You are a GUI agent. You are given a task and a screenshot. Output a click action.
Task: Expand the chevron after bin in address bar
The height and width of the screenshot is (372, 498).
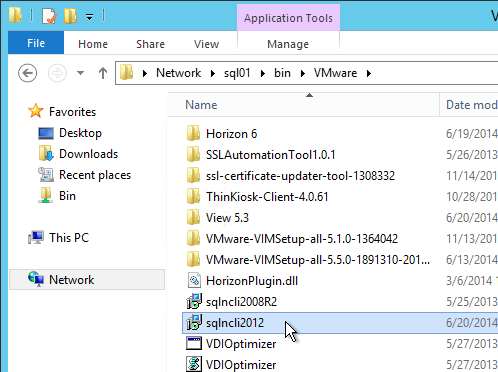[303, 73]
